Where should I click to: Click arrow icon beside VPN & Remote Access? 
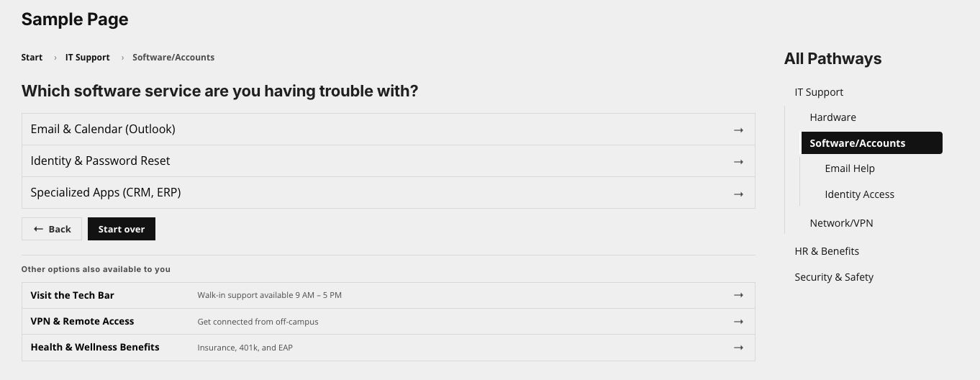coord(738,321)
